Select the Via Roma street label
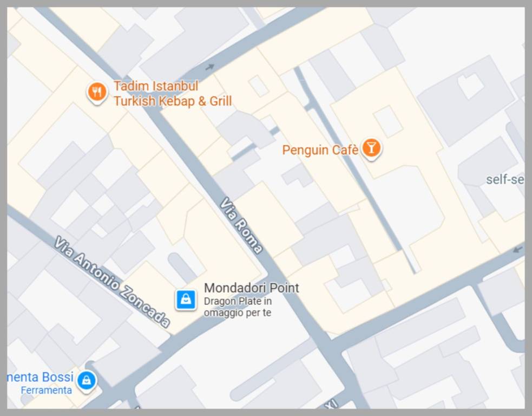This screenshot has width=532, height=416. [x=241, y=225]
